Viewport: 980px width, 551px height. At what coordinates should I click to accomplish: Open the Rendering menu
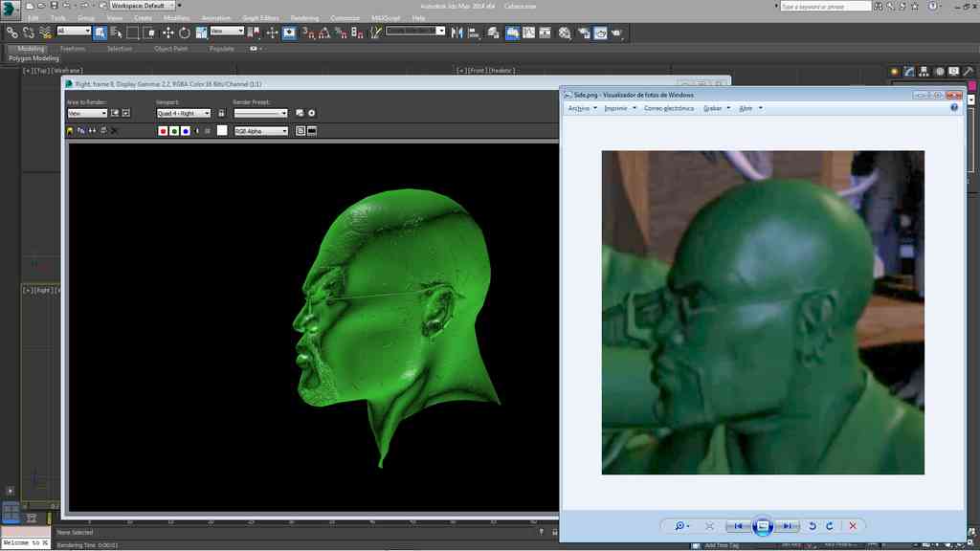[x=304, y=17]
